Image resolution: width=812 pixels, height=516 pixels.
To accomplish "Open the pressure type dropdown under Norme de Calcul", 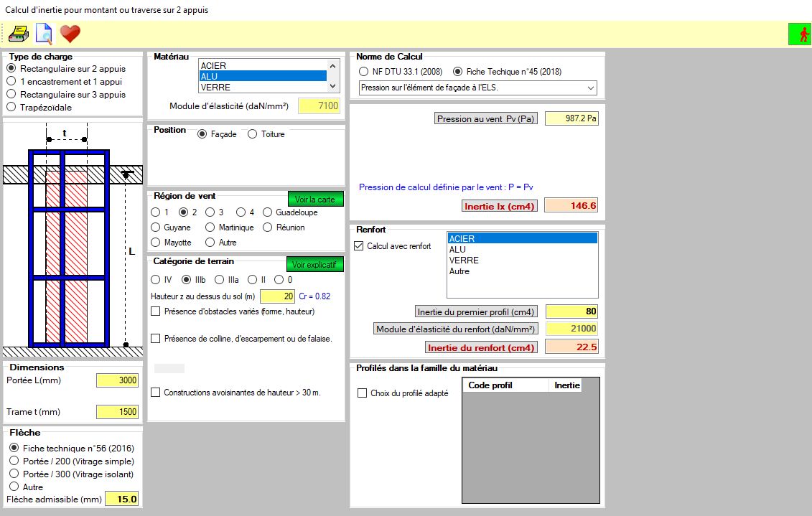I will tap(477, 88).
